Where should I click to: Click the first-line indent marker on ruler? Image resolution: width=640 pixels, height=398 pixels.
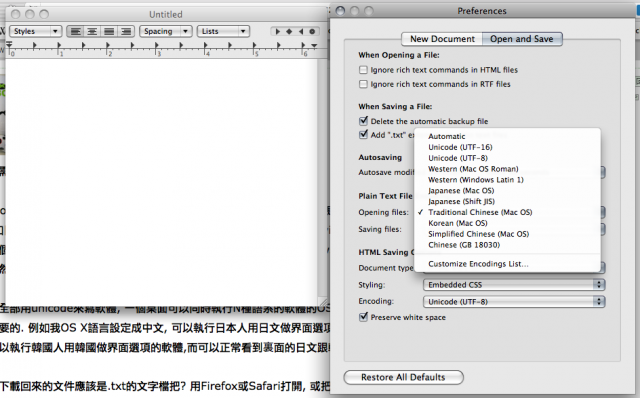[9, 43]
